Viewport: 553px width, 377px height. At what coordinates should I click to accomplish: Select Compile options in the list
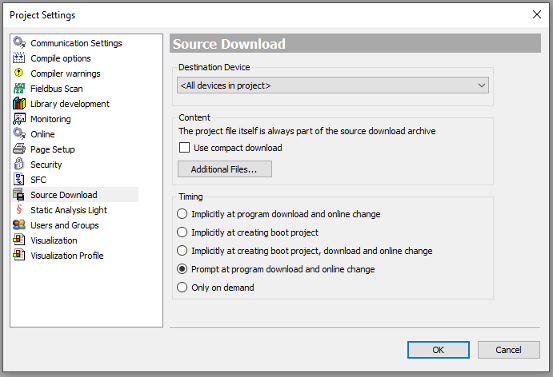(61, 59)
